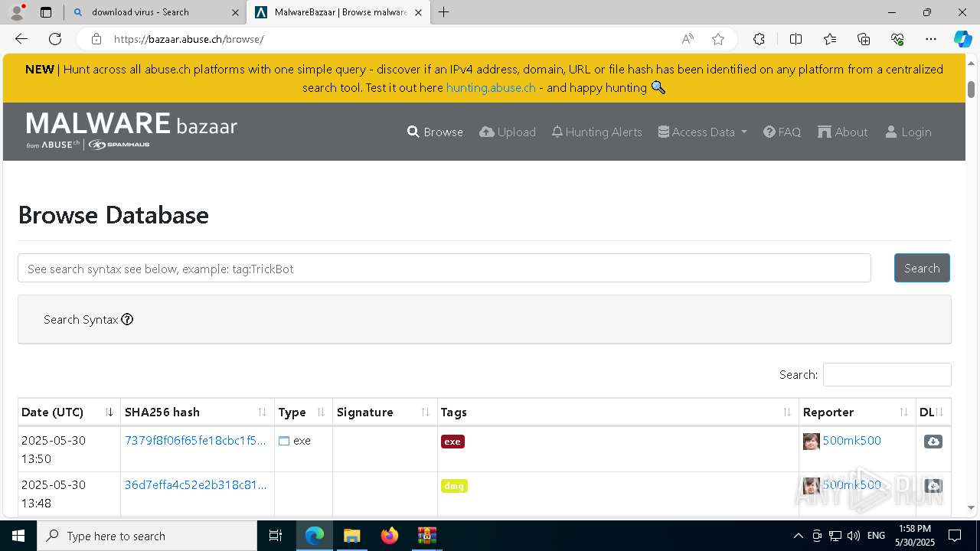Click the table filter Search box

(887, 374)
